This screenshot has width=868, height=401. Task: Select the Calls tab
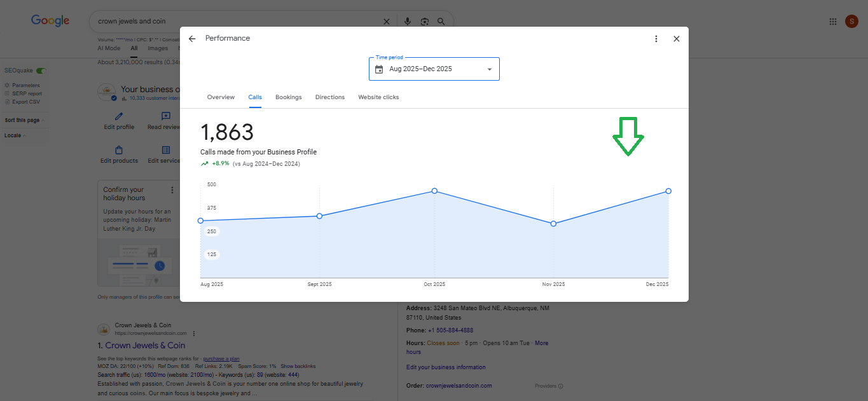[255, 97]
